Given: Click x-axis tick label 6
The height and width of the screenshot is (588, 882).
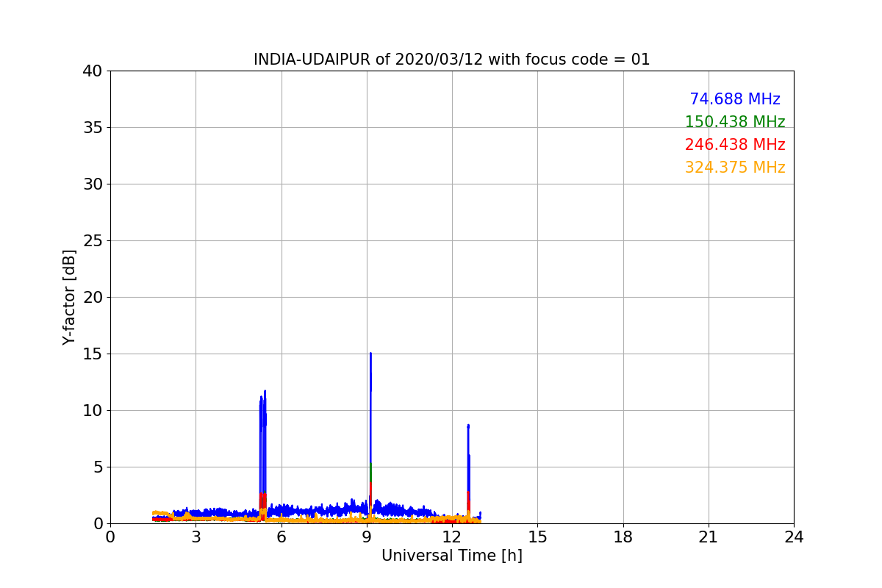Looking at the screenshot, I should coord(282,537).
